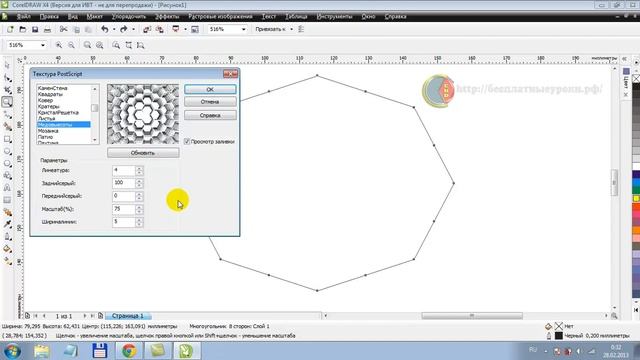This screenshot has width=640, height=360.
Task: Open the zoom level dropdown on property bar
Action: [x=43, y=45]
